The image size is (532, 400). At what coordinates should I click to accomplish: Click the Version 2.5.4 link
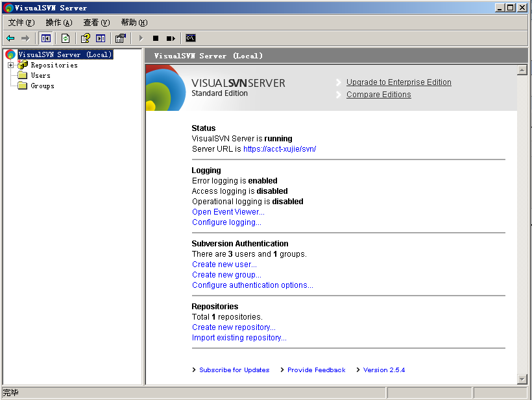coord(383,370)
